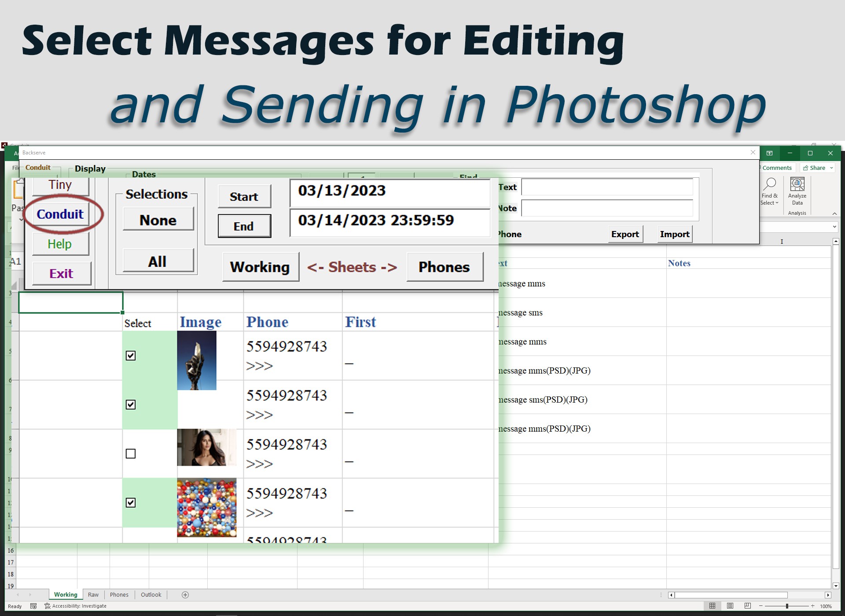Open Find & Select in Excel ribbon

click(x=769, y=192)
